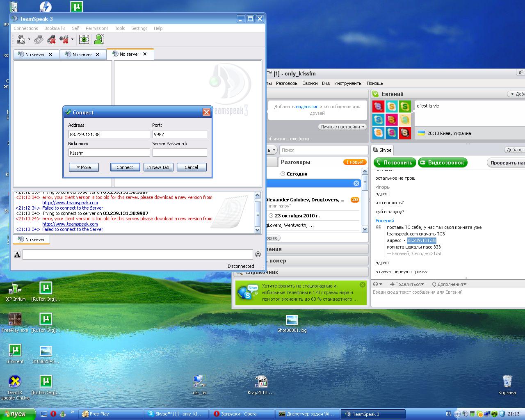This screenshot has width=525, height=420.
Task: Click the smiley emoticon beside TeamSpeak chat input
Action: point(258,254)
